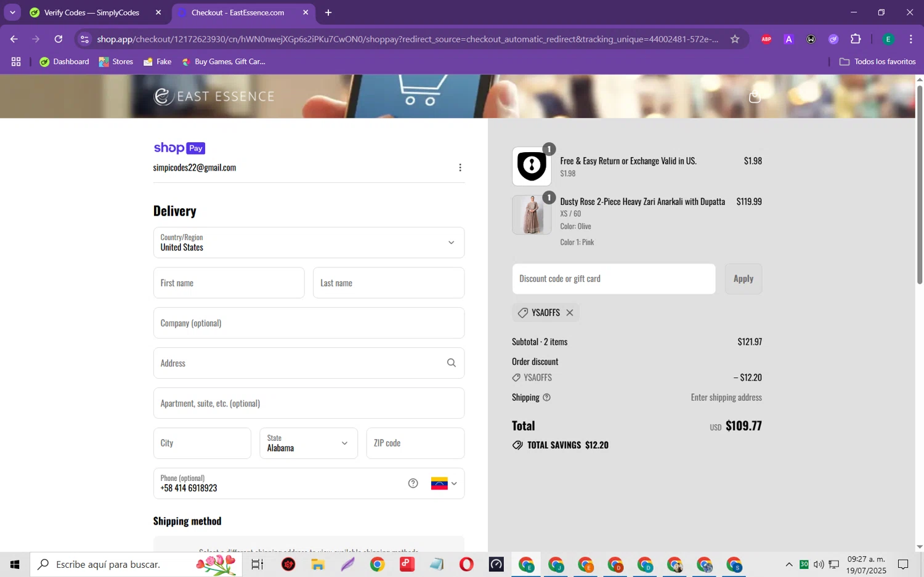The width and height of the screenshot is (924, 577).
Task: Focus the First name field
Action: 229,283
